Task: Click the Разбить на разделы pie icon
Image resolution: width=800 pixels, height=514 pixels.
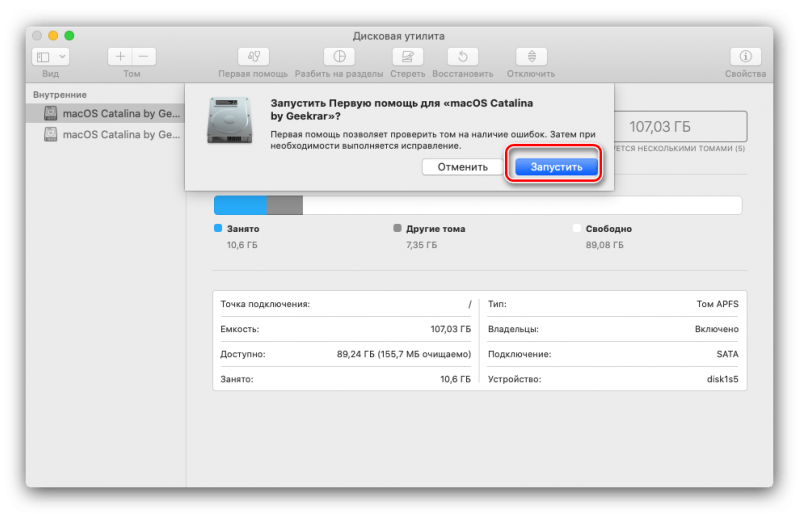Action: [x=339, y=56]
